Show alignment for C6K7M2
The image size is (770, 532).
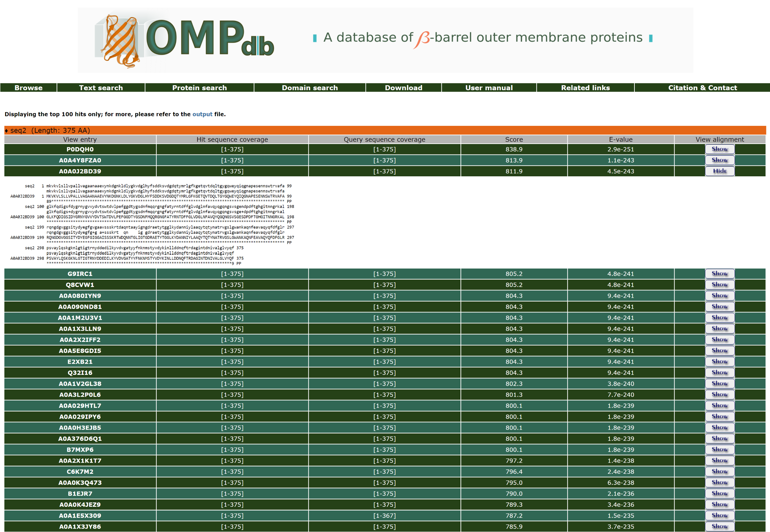[720, 471]
